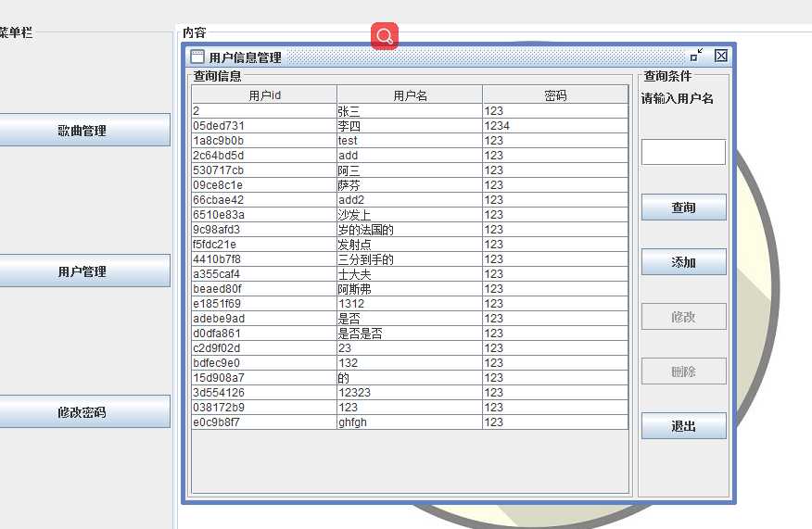
Task: Select user id cell 2c64bd5d
Action: [x=264, y=156]
